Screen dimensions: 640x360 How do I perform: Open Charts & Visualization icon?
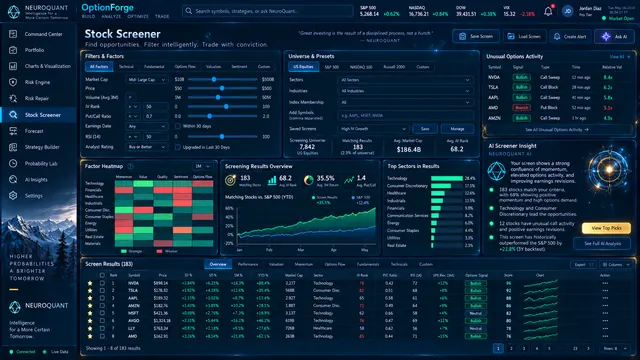point(13,66)
